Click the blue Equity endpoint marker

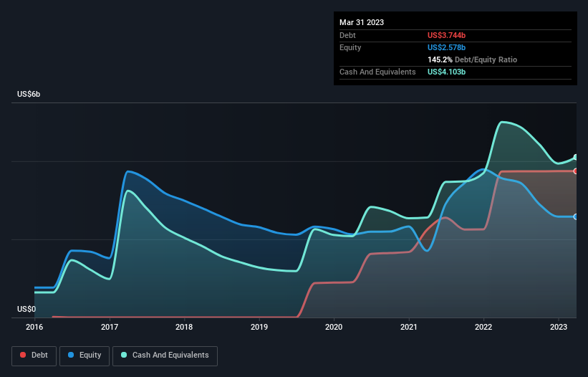[576, 217]
